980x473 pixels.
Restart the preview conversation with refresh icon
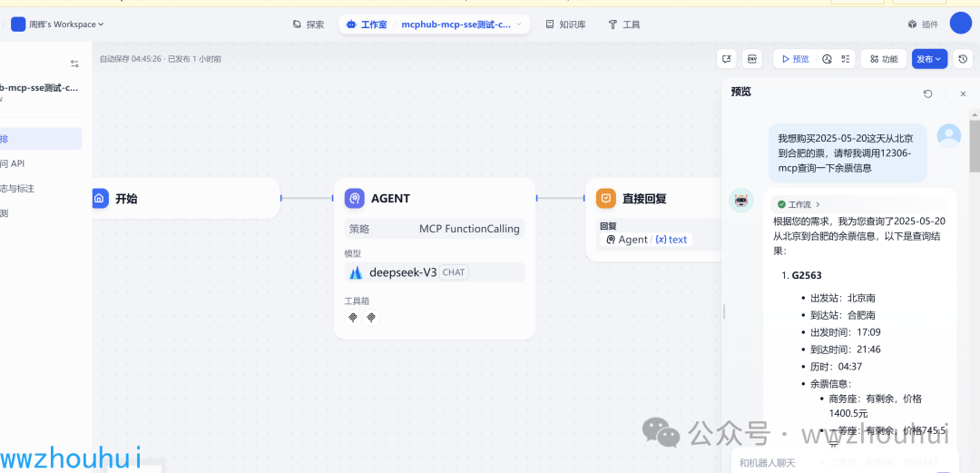[928, 94]
